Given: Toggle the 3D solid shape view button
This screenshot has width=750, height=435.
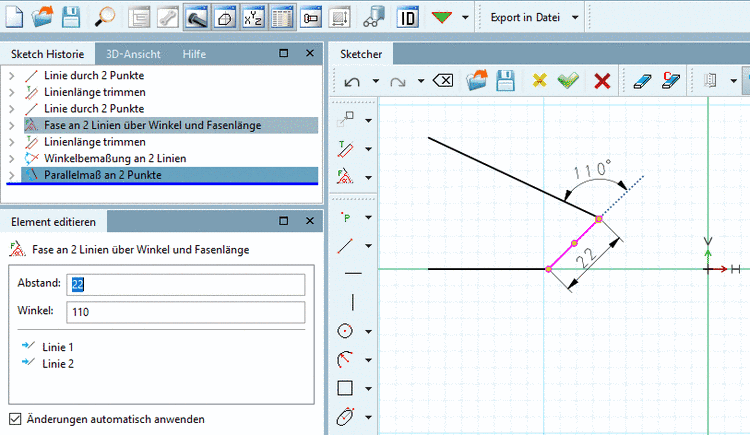Looking at the screenshot, I should coord(225,18).
